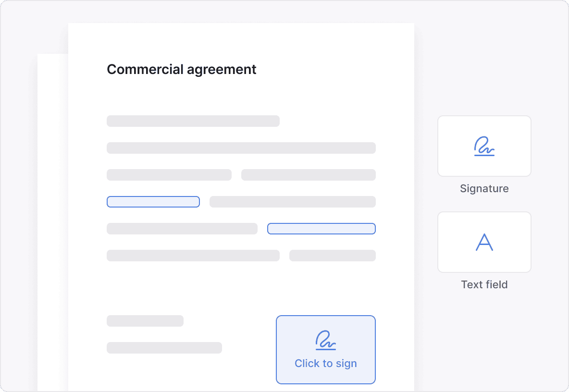Focus the longer blue-outlined field in the document
This screenshot has height=392, width=569.
point(321,229)
